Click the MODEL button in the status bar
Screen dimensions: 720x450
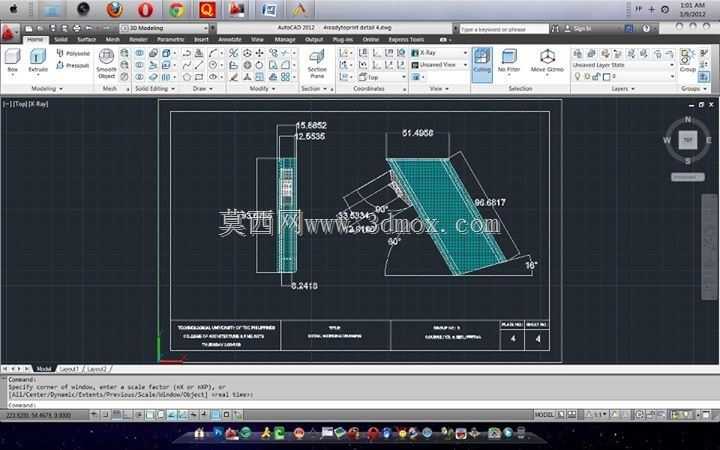click(x=544, y=415)
